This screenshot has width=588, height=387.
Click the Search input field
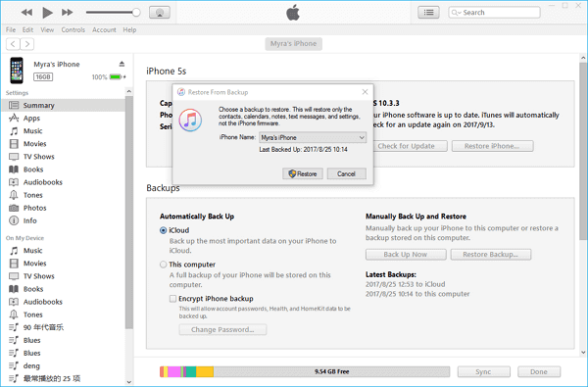click(x=494, y=13)
